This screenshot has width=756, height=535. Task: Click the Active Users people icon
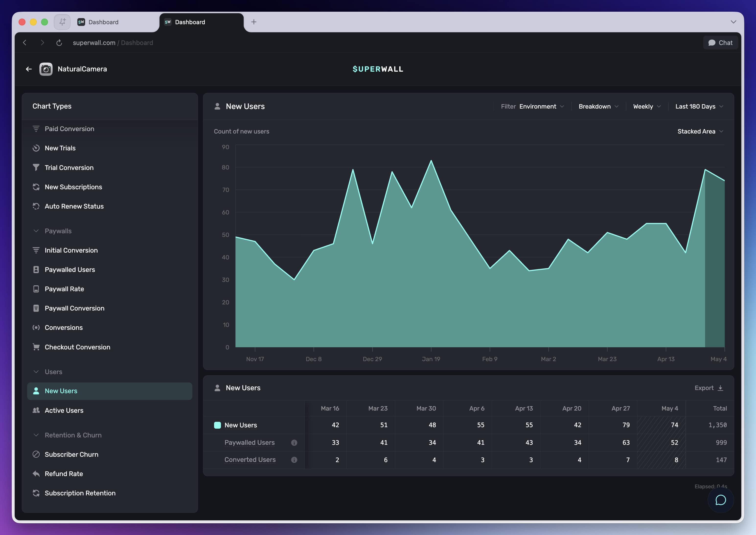click(36, 411)
